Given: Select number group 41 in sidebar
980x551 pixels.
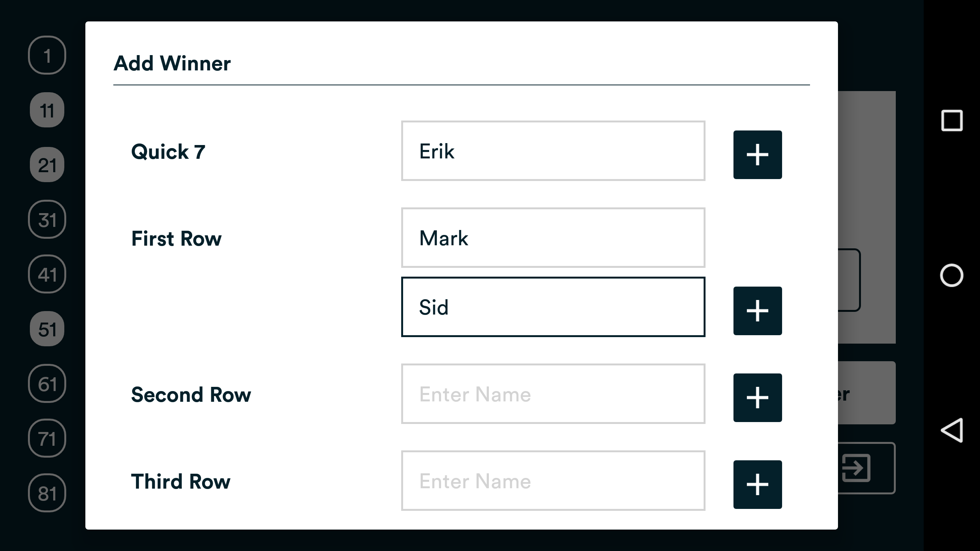Looking at the screenshot, I should (47, 274).
